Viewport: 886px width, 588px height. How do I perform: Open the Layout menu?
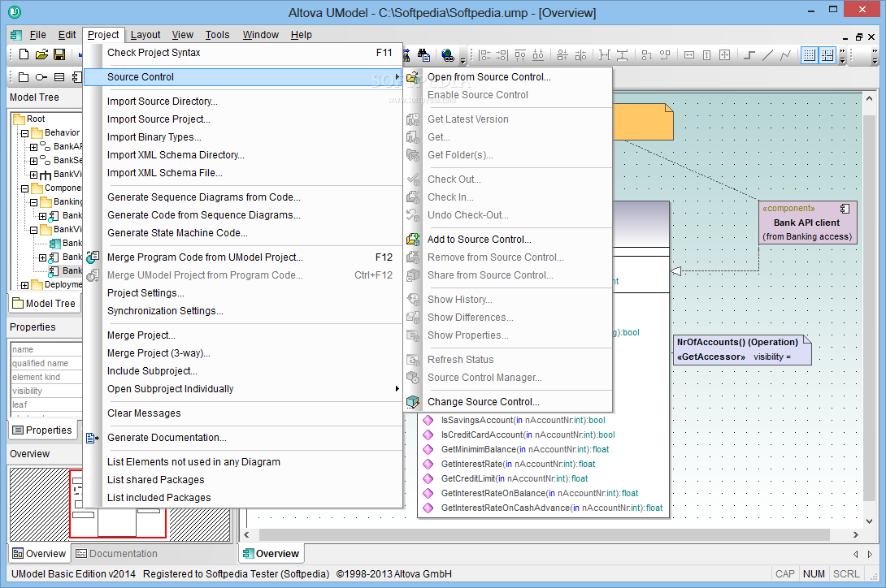tap(145, 35)
